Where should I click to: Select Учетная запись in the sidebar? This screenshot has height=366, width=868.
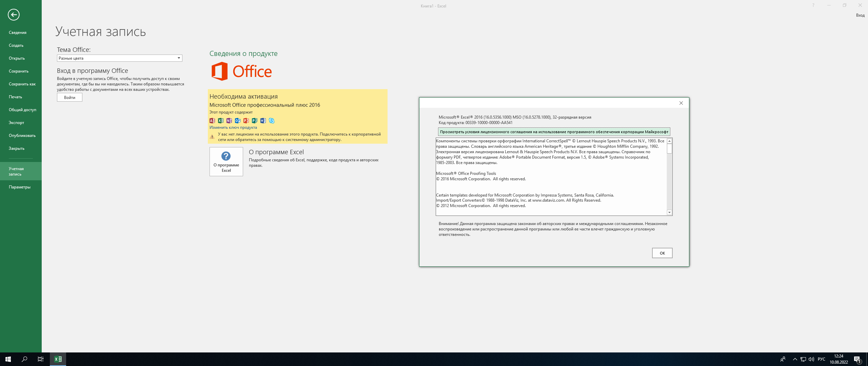(21, 171)
